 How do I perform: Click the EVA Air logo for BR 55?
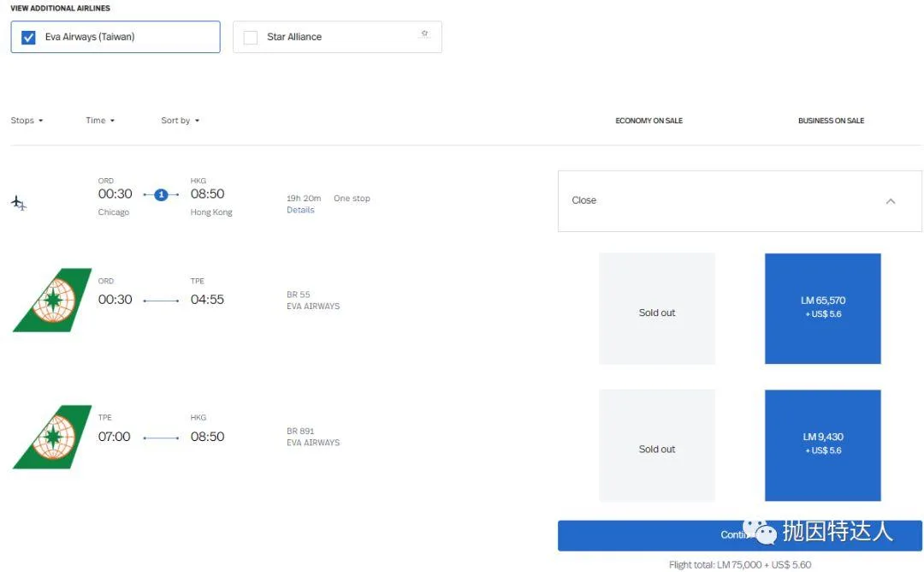pos(53,301)
